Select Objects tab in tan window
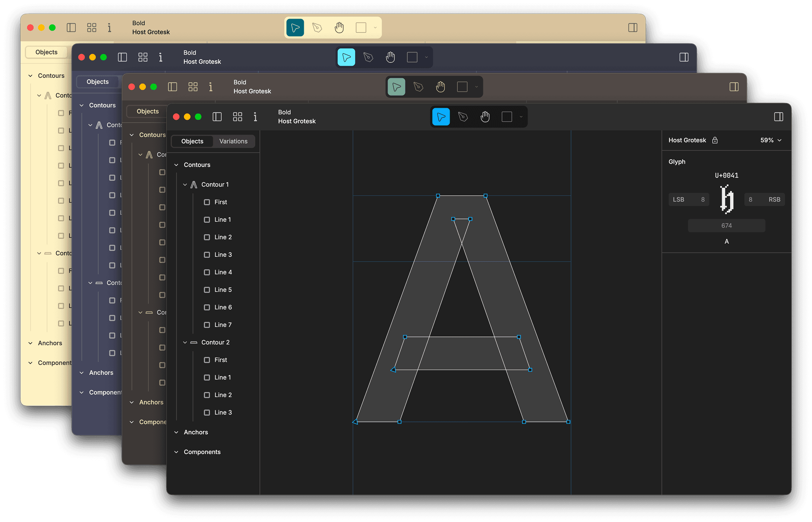 (x=46, y=52)
